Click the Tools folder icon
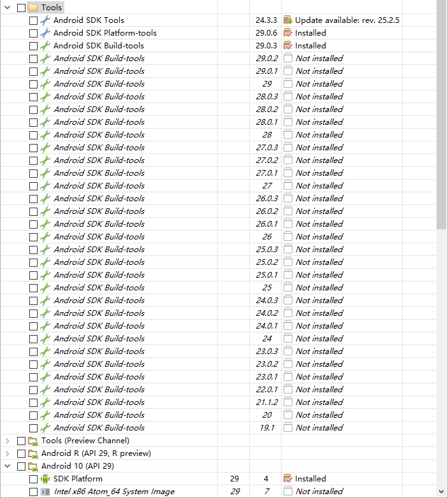Screen dimensions: 448x498 click(x=33, y=8)
